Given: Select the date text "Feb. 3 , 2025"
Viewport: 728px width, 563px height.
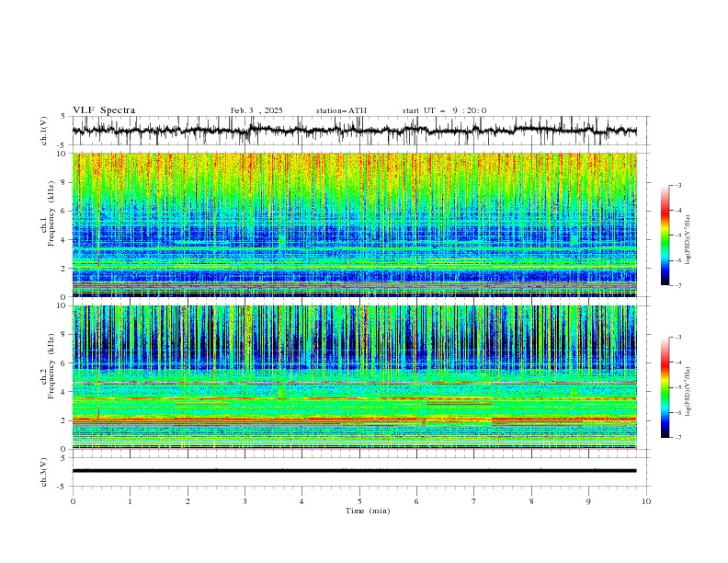Looking at the screenshot, I should pos(256,110).
